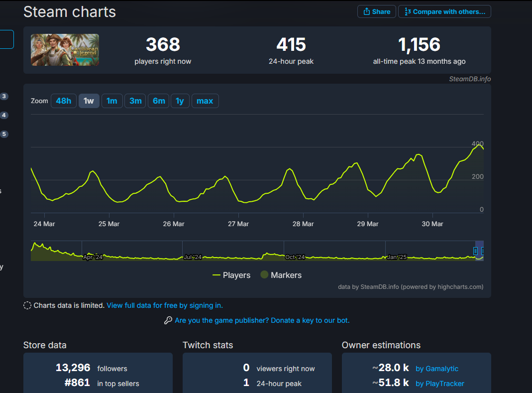532x393 pixels.
Task: Select the 1y zoom option
Action: (x=180, y=101)
